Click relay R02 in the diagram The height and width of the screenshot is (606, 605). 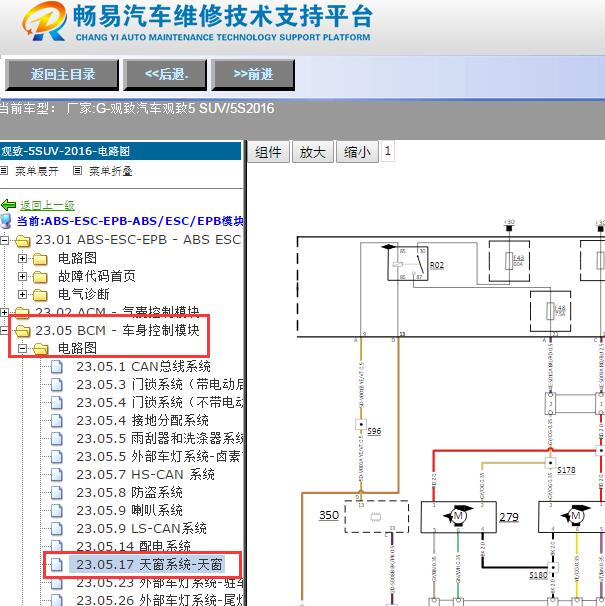(408, 263)
